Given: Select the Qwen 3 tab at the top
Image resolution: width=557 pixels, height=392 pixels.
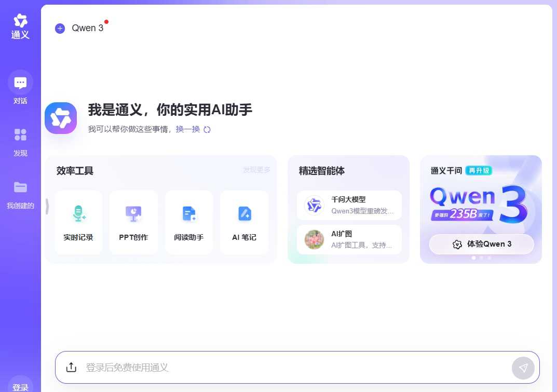Looking at the screenshot, I should (87, 28).
